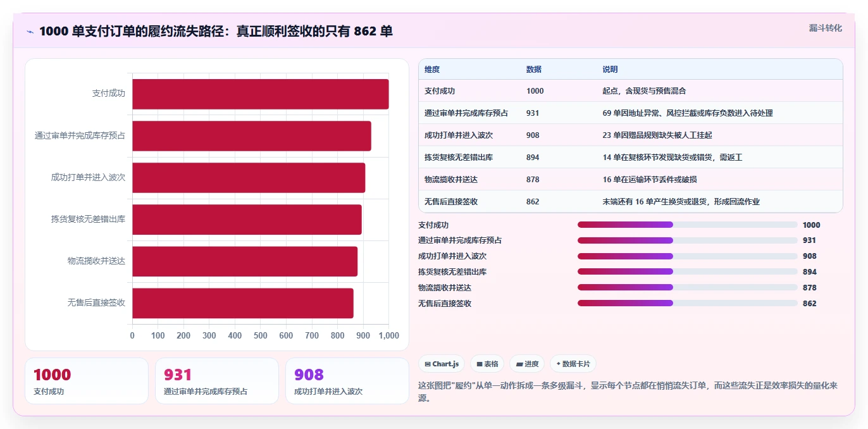
Task: Click the 拣货复核无差错出库 progress list label
Action: pos(452,271)
